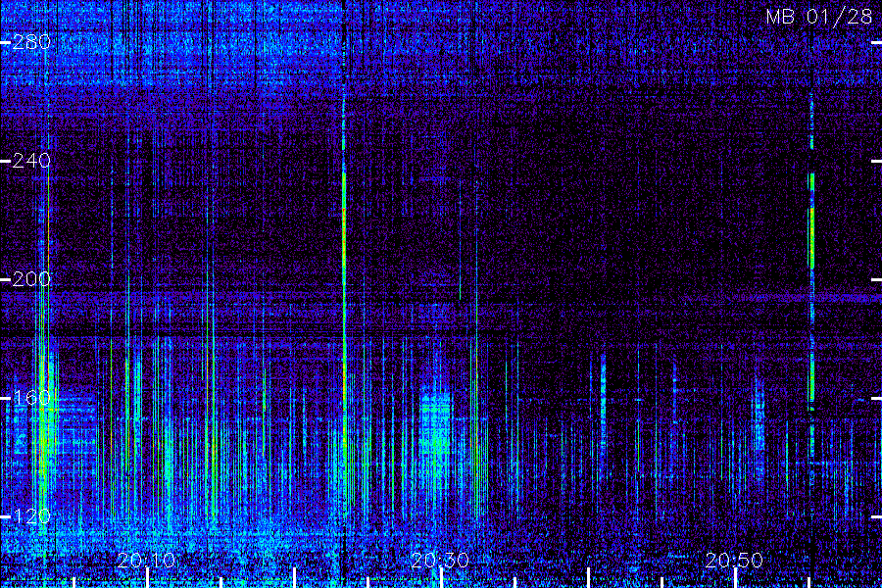The height and width of the screenshot is (588, 882).
Task: Click the MB 01/28 date label
Action: coord(819,17)
